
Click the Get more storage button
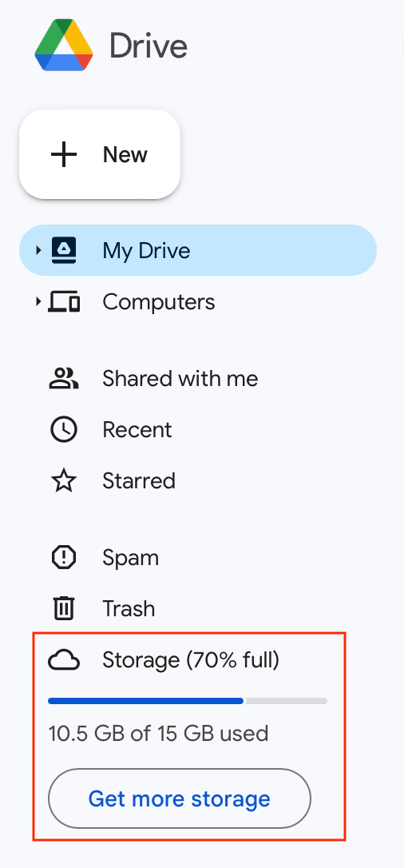180,798
